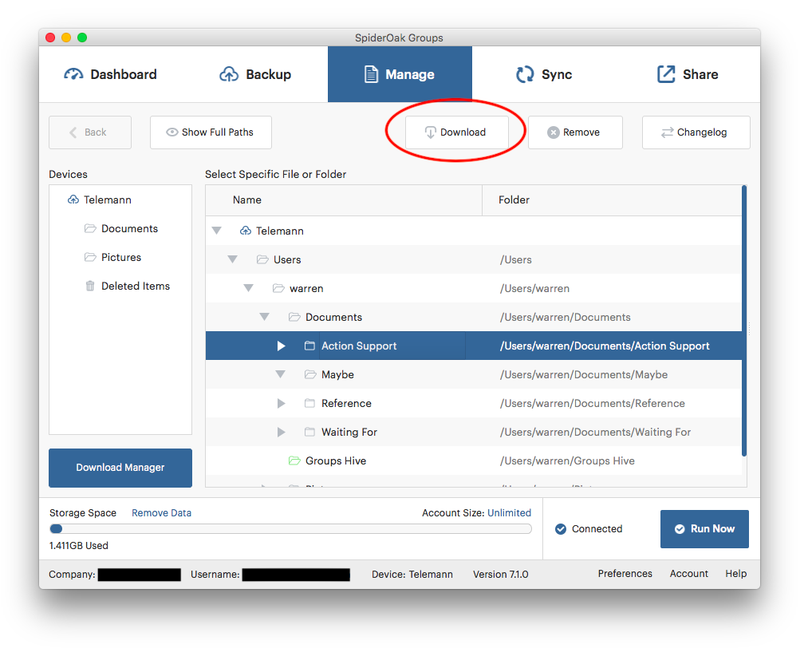
Task: Collapse the Documents folder in tree
Action: [x=265, y=317]
